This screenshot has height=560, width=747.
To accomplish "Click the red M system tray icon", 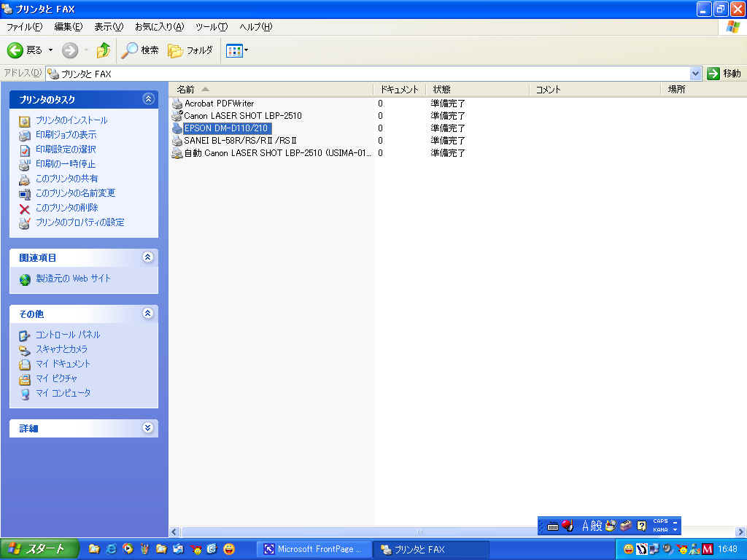I will tap(708, 549).
